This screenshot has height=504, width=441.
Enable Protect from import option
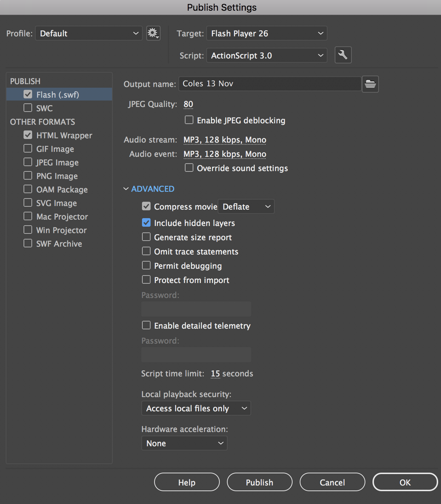pos(146,280)
